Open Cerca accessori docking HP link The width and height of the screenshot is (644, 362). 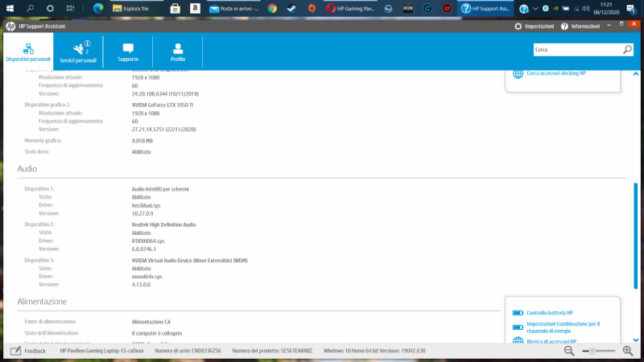tap(556, 73)
